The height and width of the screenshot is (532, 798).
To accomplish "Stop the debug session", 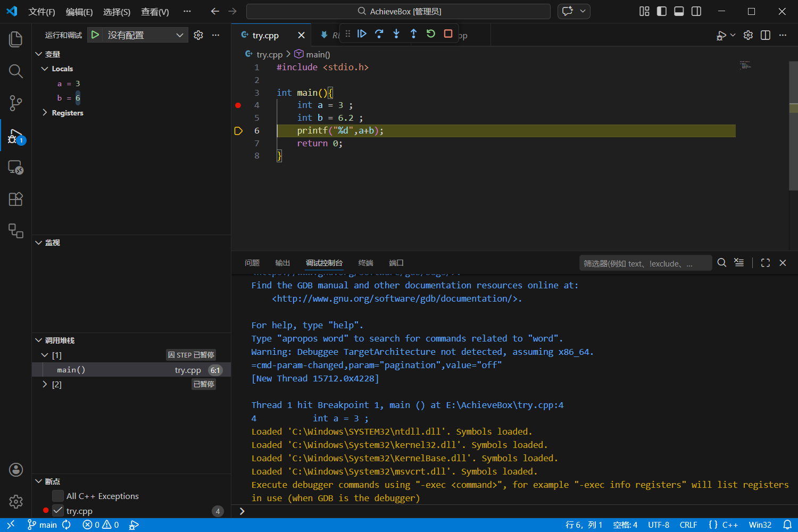I will pyautogui.click(x=448, y=34).
